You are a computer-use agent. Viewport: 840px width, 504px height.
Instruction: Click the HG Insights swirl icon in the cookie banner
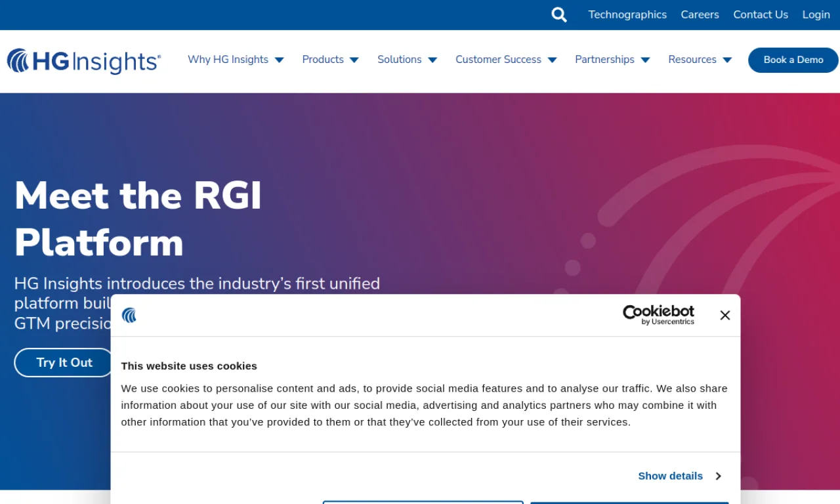click(129, 316)
